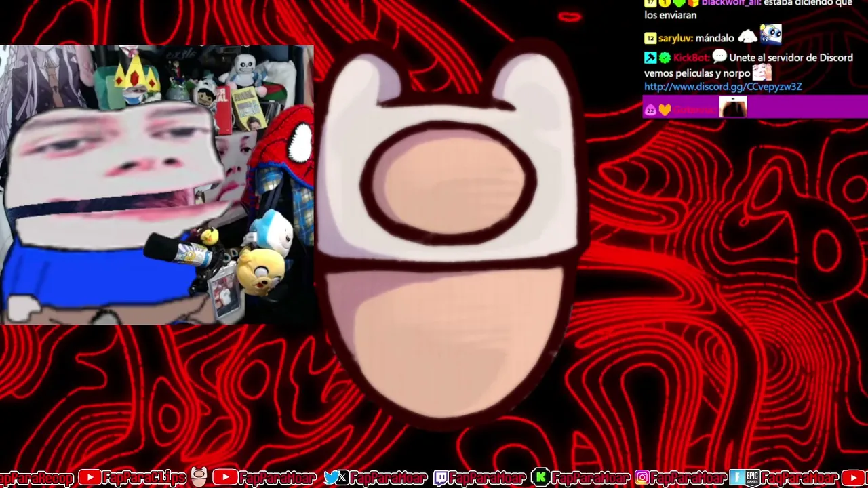Click the blue-eyed cartoon emote in saryluv's message
The height and width of the screenshot is (488, 868).
770,35
